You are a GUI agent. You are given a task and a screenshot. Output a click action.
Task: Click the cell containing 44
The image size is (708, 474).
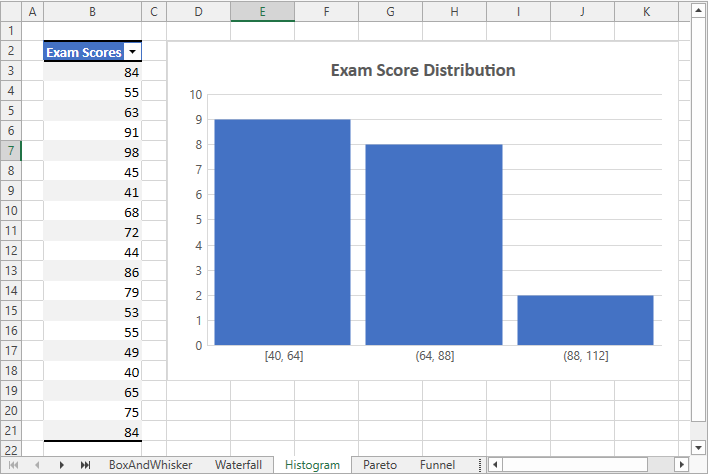tap(93, 252)
